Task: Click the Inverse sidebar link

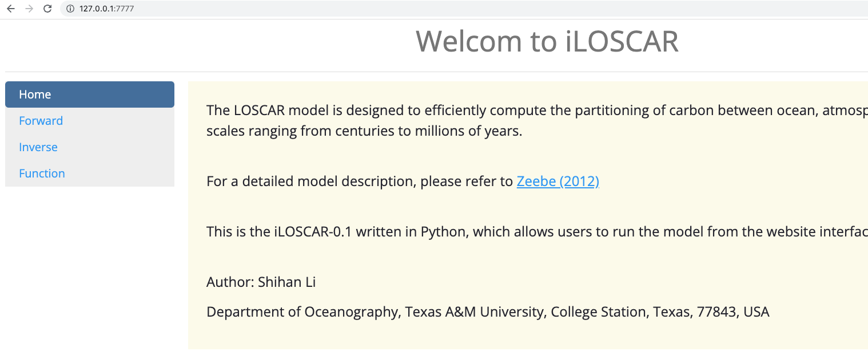Action: click(38, 147)
